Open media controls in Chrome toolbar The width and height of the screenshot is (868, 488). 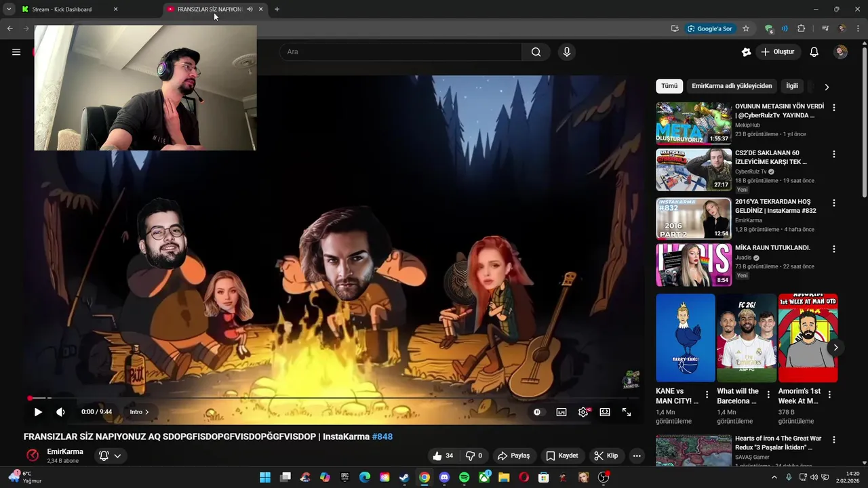825,28
